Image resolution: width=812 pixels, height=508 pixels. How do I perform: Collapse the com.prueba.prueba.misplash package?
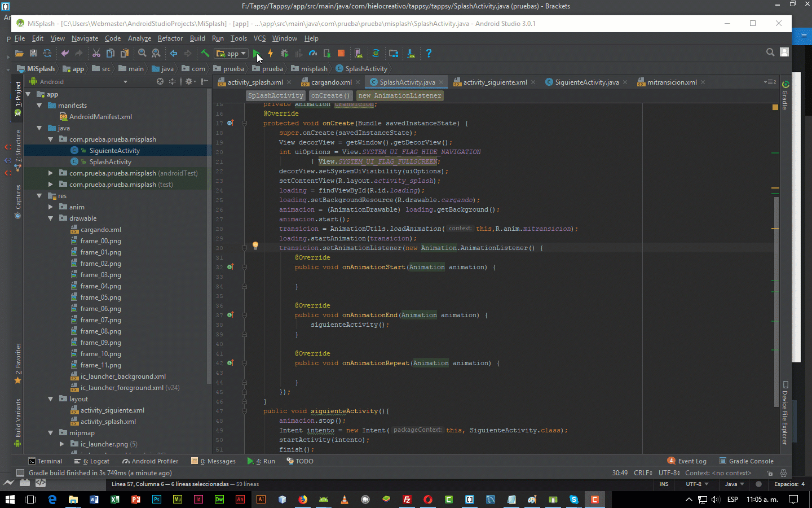click(x=51, y=139)
